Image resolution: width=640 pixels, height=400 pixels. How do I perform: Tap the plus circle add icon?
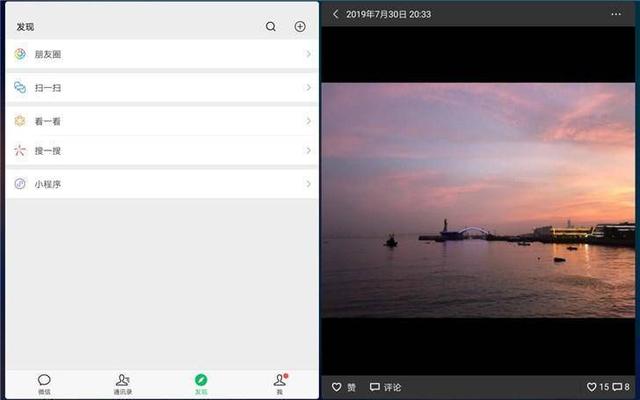coord(300,27)
